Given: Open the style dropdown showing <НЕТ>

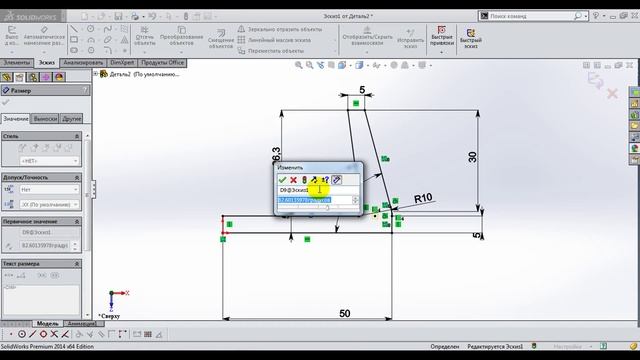Looking at the screenshot, I should point(49,161).
